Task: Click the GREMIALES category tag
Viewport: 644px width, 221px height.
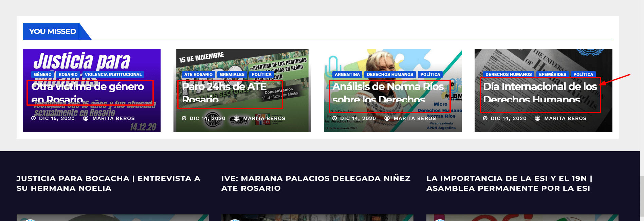Action: (x=232, y=75)
